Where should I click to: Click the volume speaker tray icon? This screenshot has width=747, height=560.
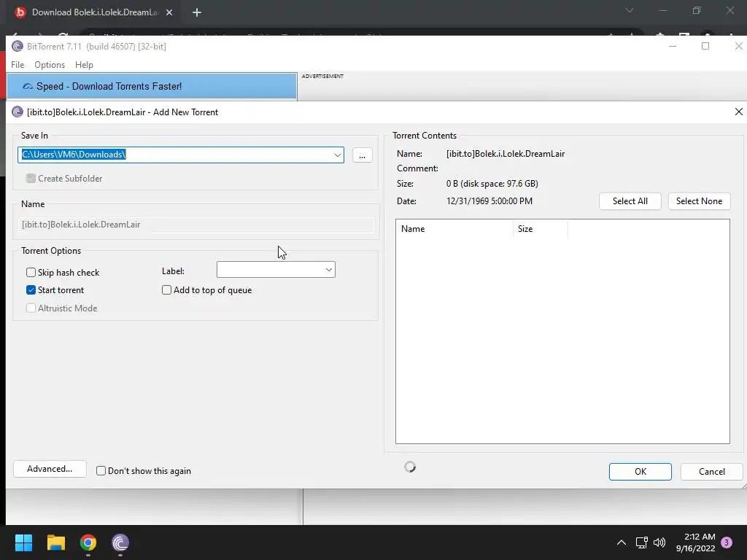(659, 542)
